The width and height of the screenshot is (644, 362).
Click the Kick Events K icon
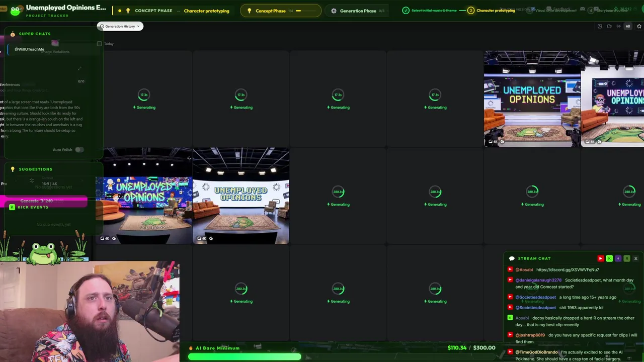pos(12,207)
